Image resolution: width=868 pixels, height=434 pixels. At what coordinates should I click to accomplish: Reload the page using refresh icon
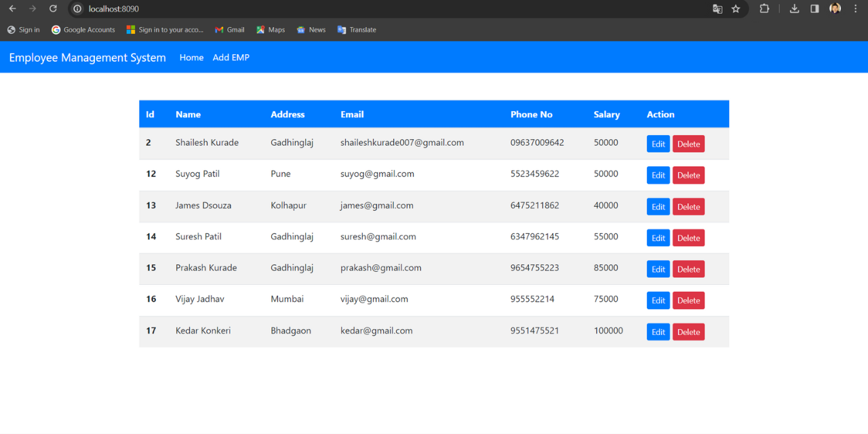(x=53, y=9)
